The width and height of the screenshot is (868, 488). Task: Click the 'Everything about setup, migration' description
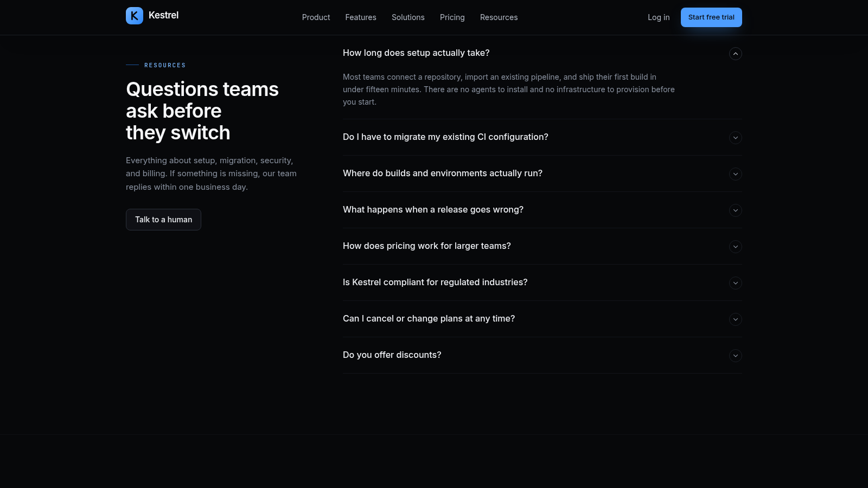[211, 174]
